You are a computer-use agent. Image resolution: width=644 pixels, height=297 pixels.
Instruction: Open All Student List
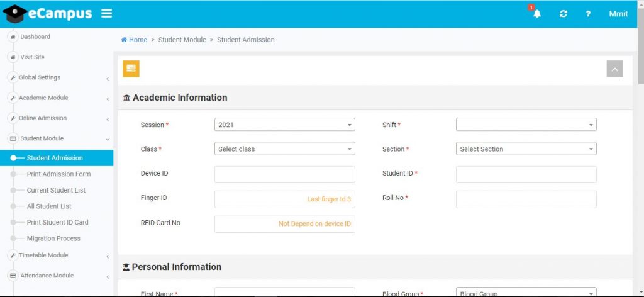click(x=49, y=206)
